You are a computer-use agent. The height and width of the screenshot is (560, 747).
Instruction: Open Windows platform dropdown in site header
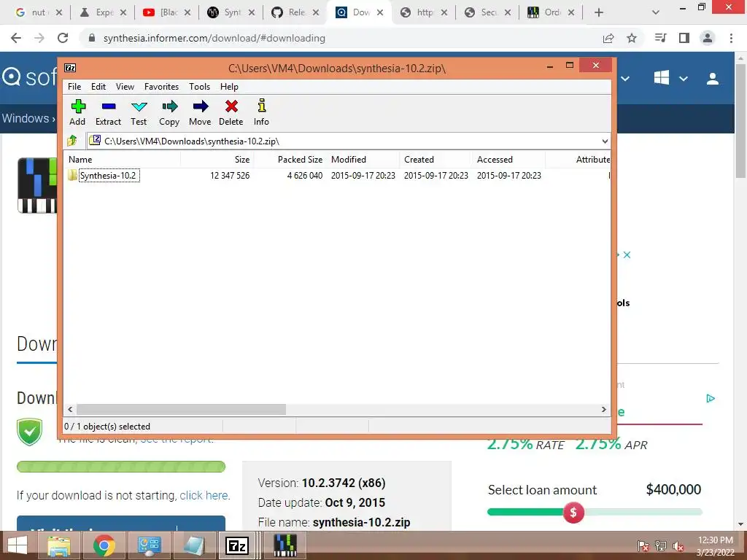click(671, 78)
